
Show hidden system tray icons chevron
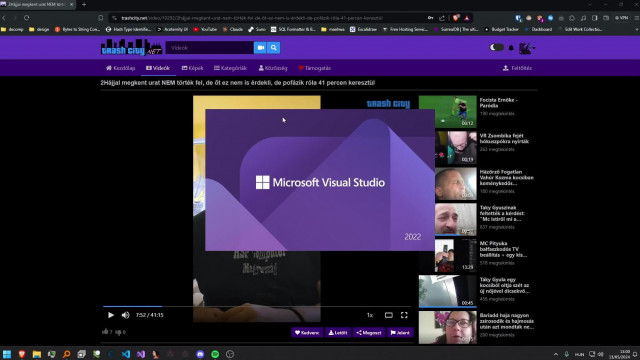click(x=556, y=354)
